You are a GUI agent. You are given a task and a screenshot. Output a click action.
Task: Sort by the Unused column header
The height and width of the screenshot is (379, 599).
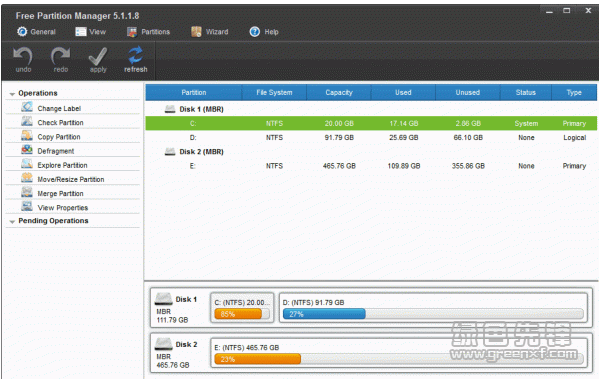[x=468, y=92]
